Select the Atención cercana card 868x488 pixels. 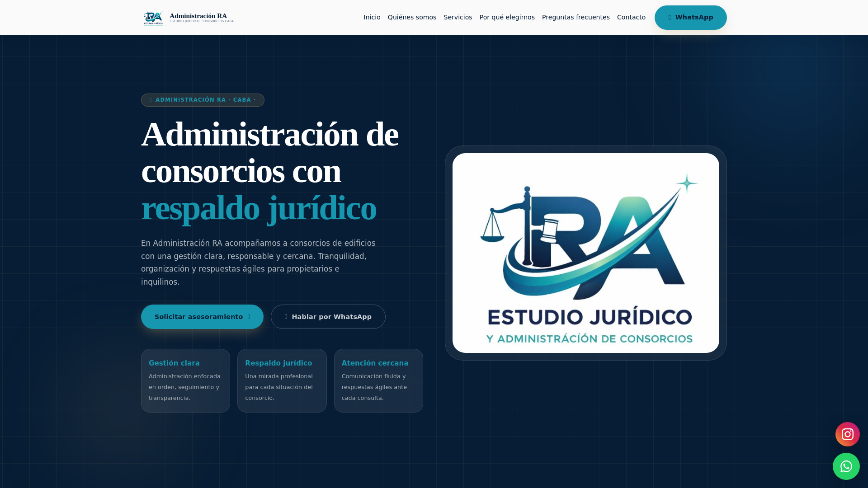point(378,380)
